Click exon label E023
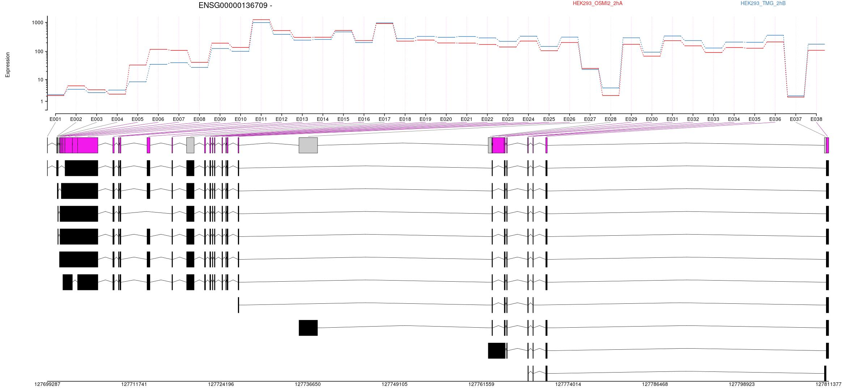Image resolution: width=868 pixels, height=391 pixels. (x=508, y=119)
